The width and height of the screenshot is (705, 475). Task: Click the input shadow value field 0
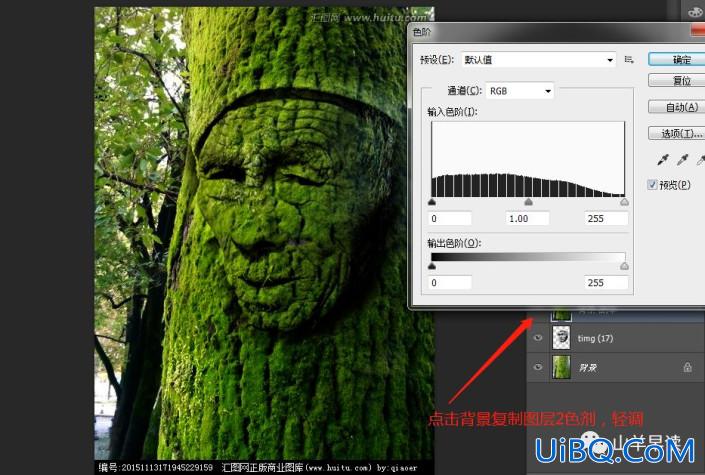pos(450,219)
